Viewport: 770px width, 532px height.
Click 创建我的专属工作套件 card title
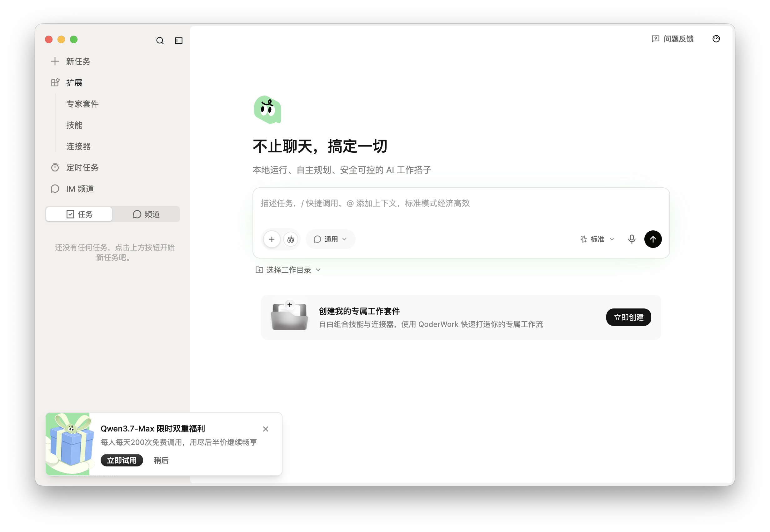(x=359, y=311)
